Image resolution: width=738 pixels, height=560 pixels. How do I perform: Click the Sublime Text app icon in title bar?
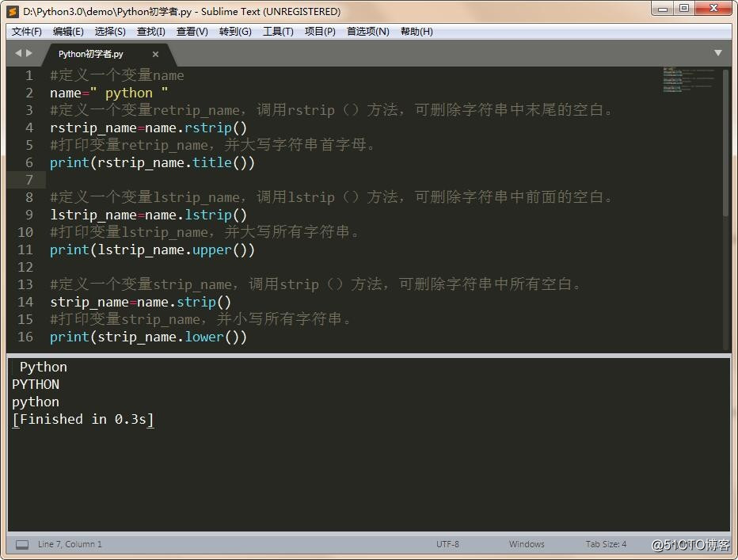(13, 11)
